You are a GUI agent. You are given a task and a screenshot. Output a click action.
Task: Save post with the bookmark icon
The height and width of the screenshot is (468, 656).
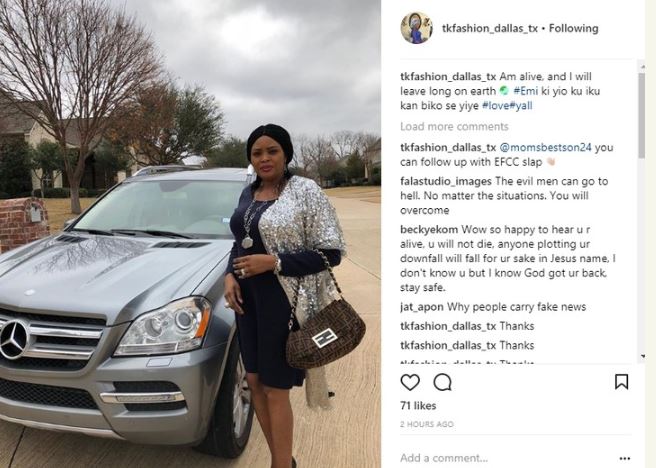pos(621,381)
